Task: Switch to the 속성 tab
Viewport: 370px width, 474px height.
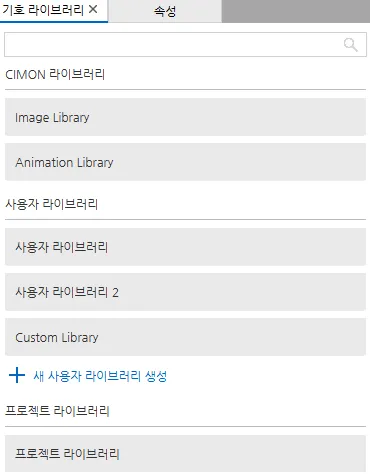Action: click(165, 11)
